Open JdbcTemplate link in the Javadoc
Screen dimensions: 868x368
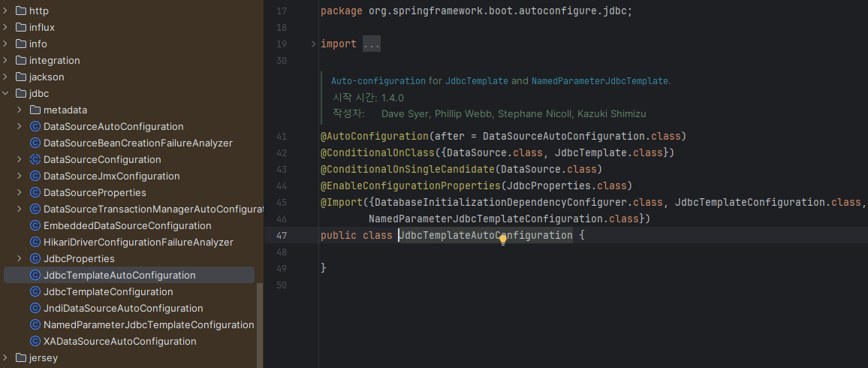pos(477,81)
